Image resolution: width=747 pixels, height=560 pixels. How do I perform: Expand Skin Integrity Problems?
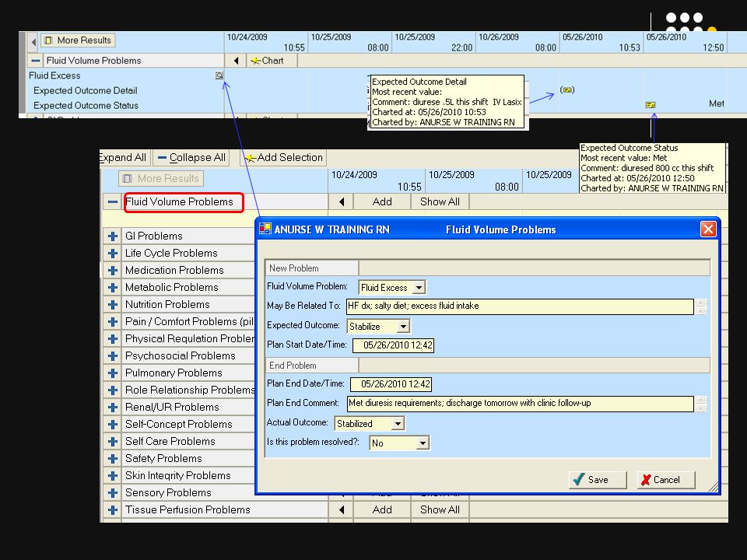(x=112, y=476)
